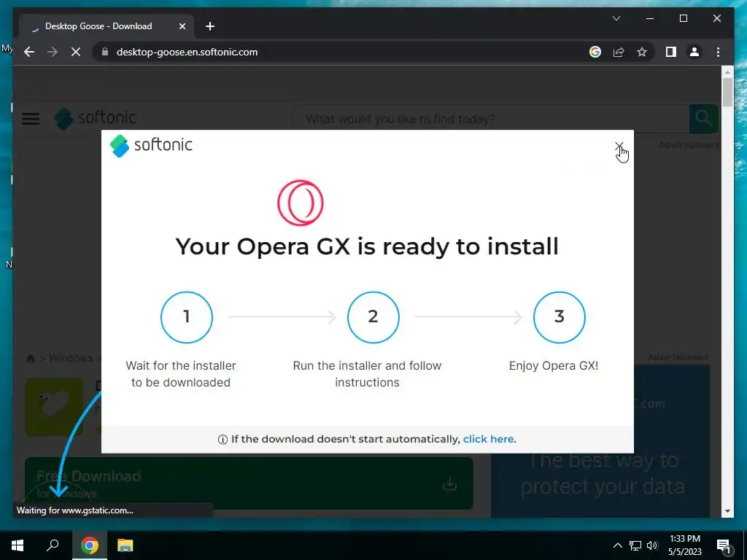This screenshot has height=560, width=747.
Task: Click the 'Enjoy Opera GX!' step text
Action: (x=554, y=366)
